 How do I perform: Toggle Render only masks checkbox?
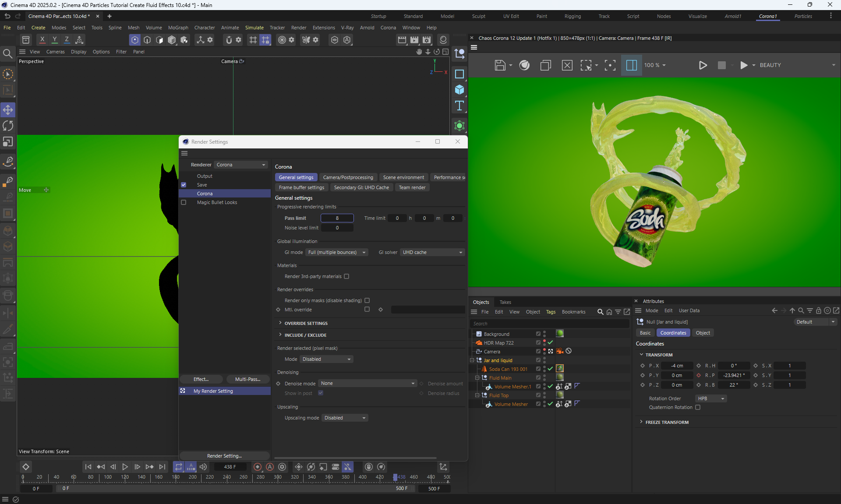367,300
